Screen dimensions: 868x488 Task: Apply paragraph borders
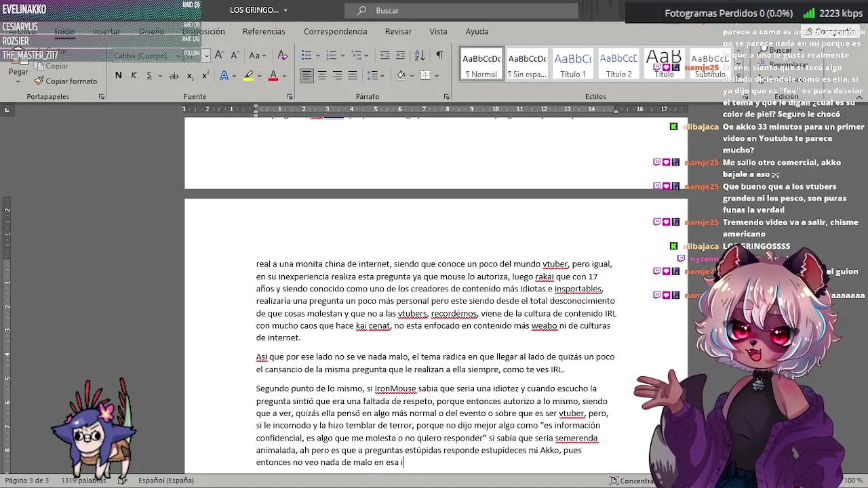click(x=425, y=75)
